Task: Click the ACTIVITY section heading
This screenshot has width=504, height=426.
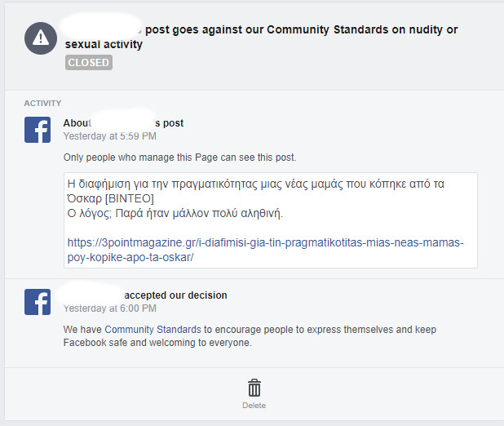Action: [x=42, y=104]
